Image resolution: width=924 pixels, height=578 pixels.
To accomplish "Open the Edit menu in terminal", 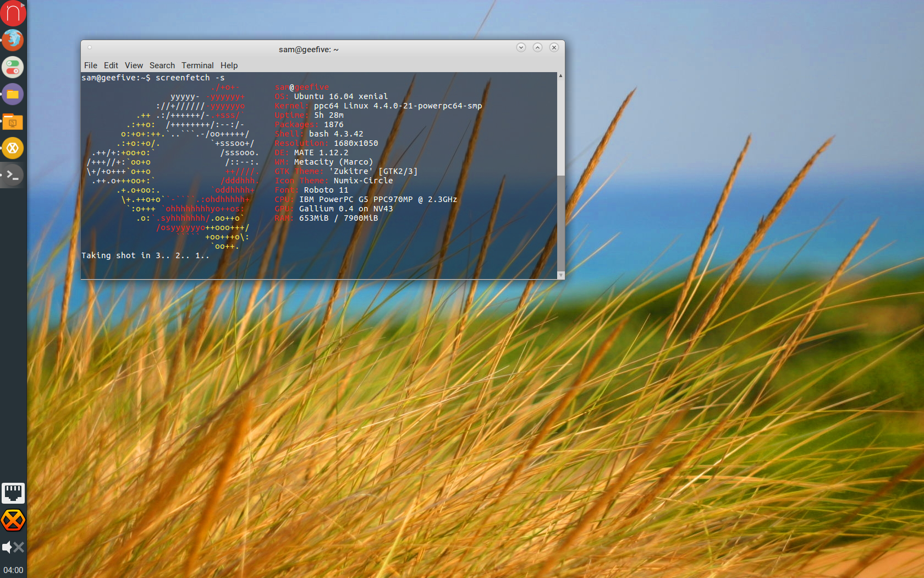I will click(x=111, y=66).
